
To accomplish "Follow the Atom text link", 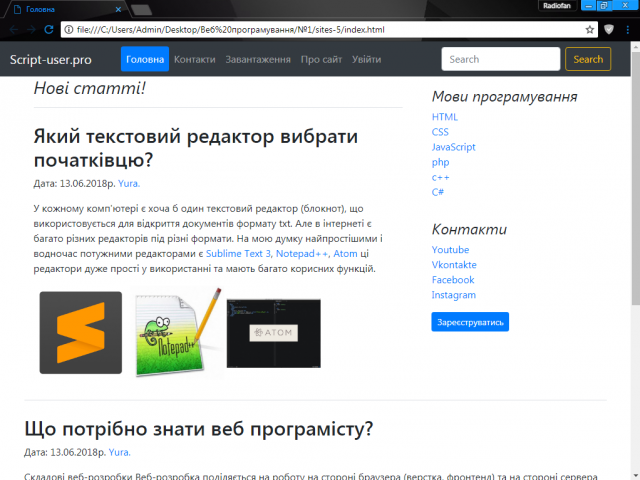I will [345, 254].
